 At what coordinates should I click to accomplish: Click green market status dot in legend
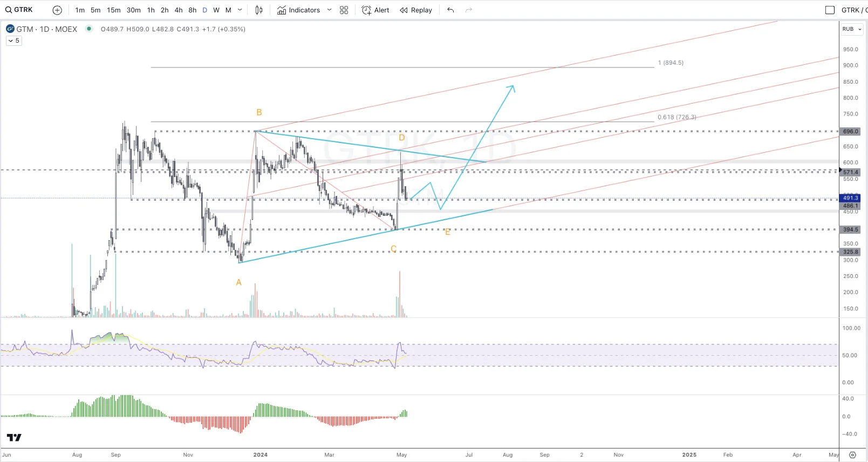point(89,29)
